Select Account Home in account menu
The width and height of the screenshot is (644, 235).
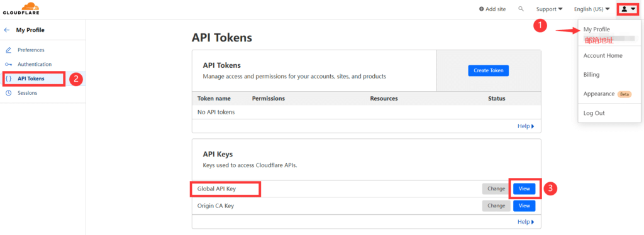602,56
